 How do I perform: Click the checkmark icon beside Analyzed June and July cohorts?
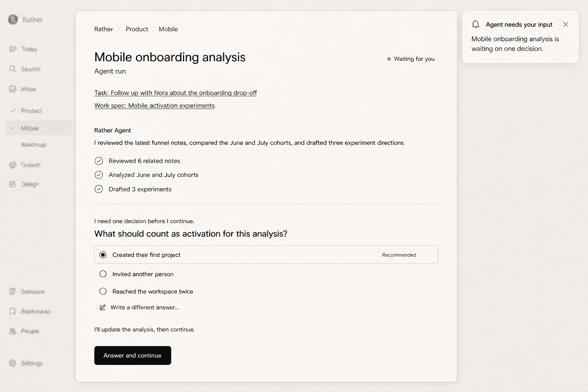tap(99, 175)
